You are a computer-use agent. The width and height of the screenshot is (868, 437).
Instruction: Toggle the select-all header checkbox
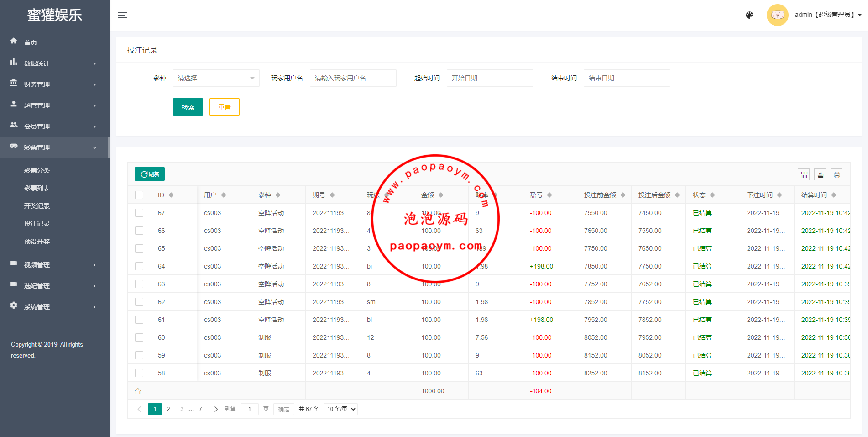pyautogui.click(x=139, y=195)
